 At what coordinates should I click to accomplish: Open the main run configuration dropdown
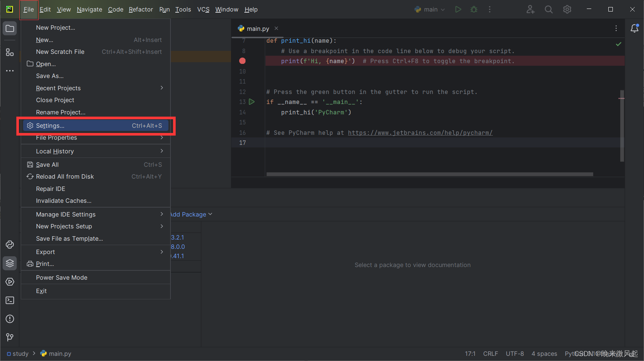(429, 9)
